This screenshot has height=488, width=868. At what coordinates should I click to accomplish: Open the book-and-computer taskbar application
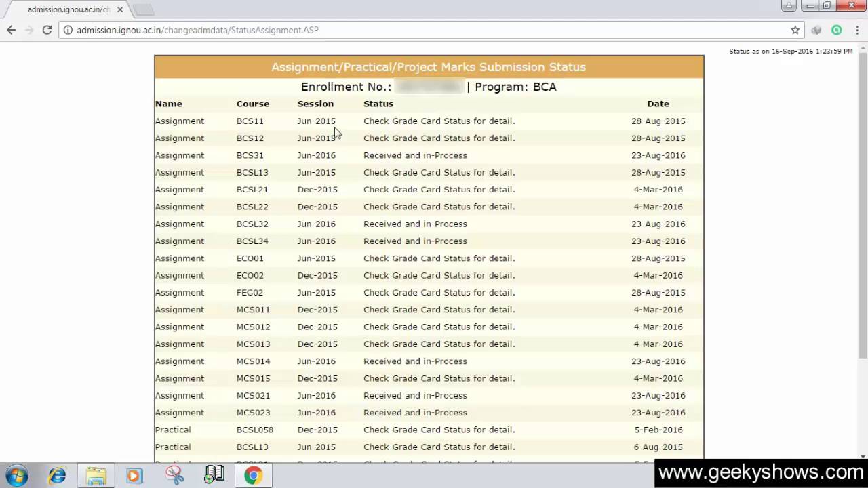pos(214,476)
